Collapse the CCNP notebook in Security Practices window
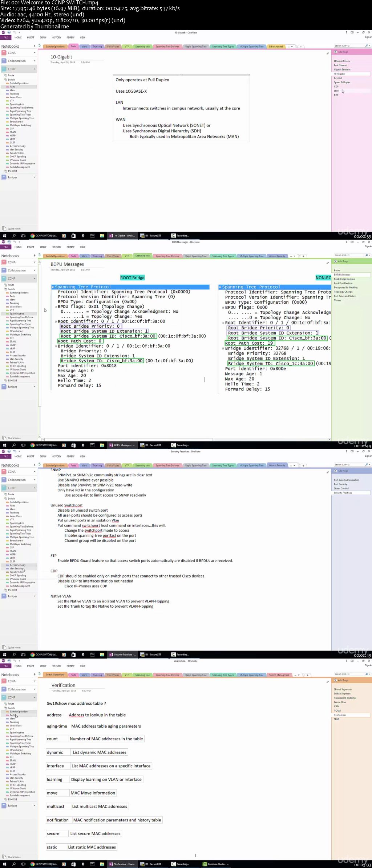Image resolution: width=372 pixels, height=868 pixels. tap(35, 488)
